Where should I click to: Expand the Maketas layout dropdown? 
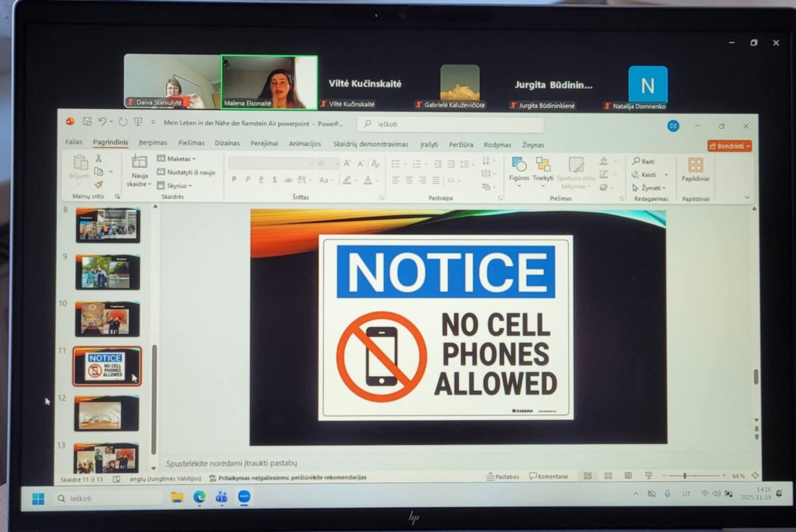[x=176, y=159]
